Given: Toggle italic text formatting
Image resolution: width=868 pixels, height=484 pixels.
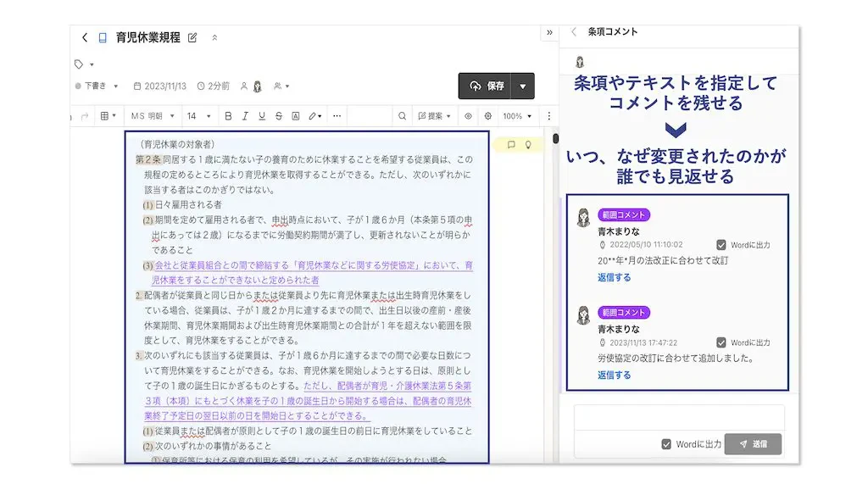Looking at the screenshot, I should pyautogui.click(x=244, y=116).
